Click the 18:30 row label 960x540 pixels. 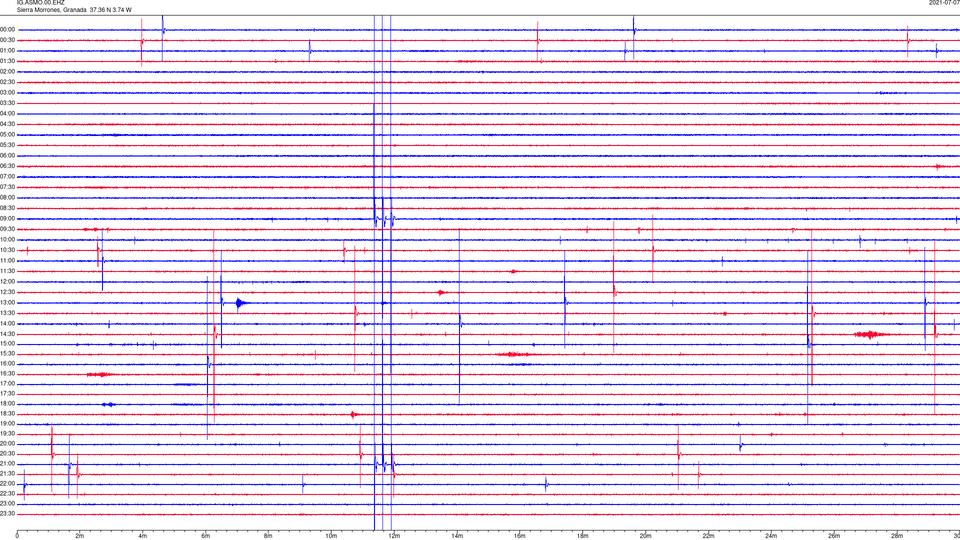pos(8,414)
